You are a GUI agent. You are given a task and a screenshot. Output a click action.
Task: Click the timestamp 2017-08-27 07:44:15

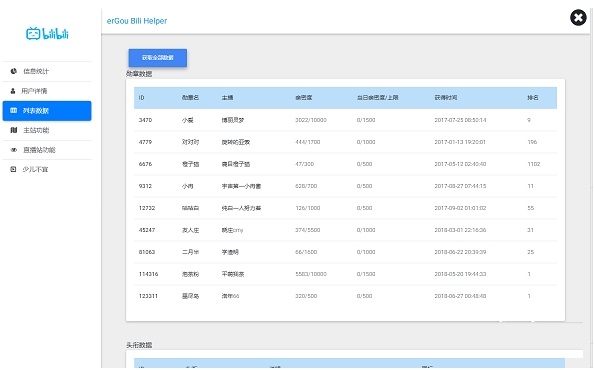tap(460, 186)
